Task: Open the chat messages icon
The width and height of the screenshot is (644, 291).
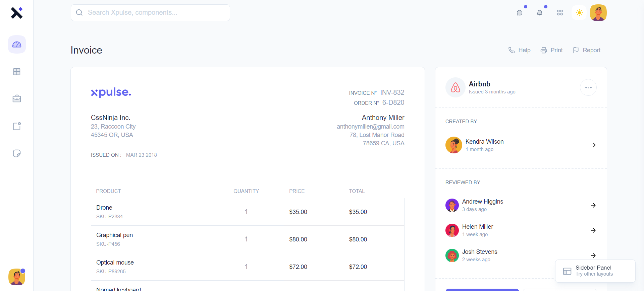Action: 520,13
